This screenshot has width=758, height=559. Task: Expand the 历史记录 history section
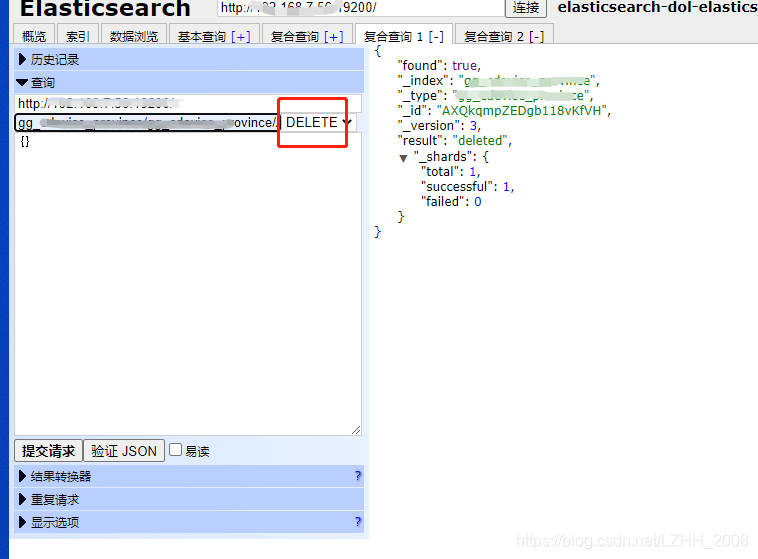[x=189, y=59]
